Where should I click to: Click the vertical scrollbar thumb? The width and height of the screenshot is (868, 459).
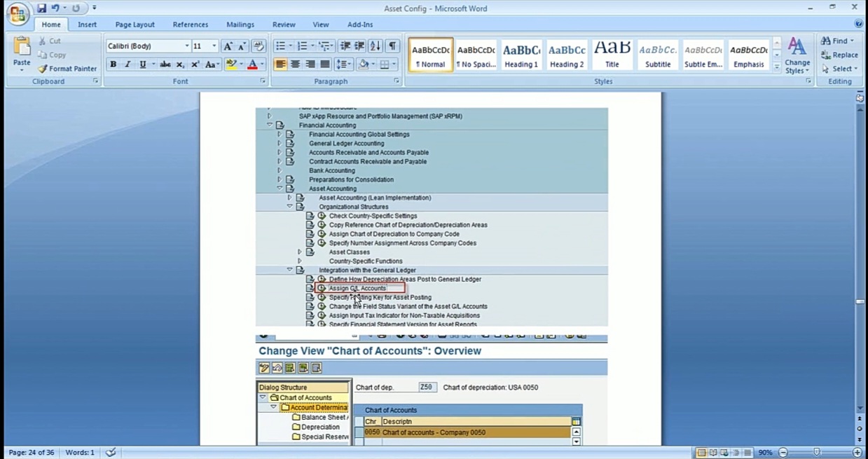coord(860,301)
